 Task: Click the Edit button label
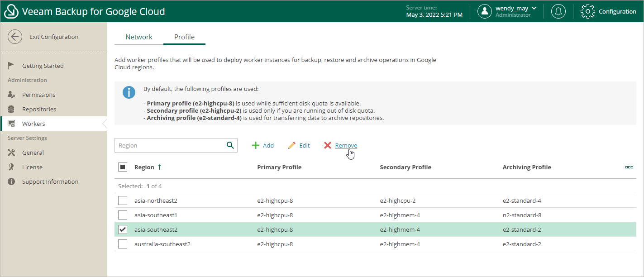(305, 145)
